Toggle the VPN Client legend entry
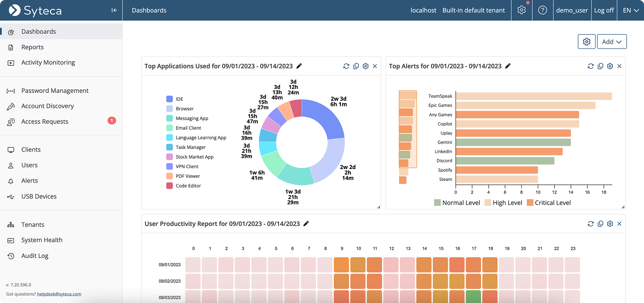 (x=183, y=166)
